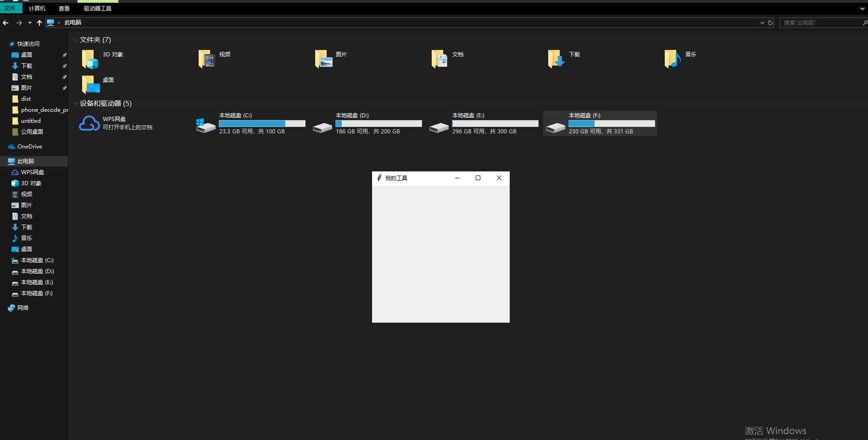
Task: Select 快速访问 in navigation pane
Action: point(28,44)
